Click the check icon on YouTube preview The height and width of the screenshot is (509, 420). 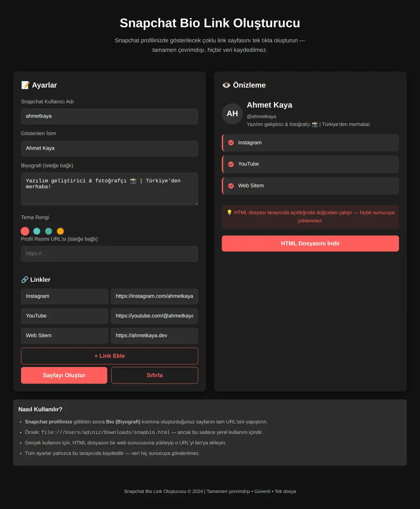pyautogui.click(x=231, y=164)
